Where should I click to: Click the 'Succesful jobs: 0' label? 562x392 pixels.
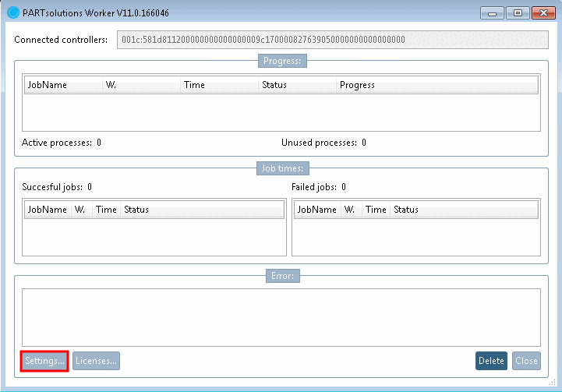click(57, 187)
